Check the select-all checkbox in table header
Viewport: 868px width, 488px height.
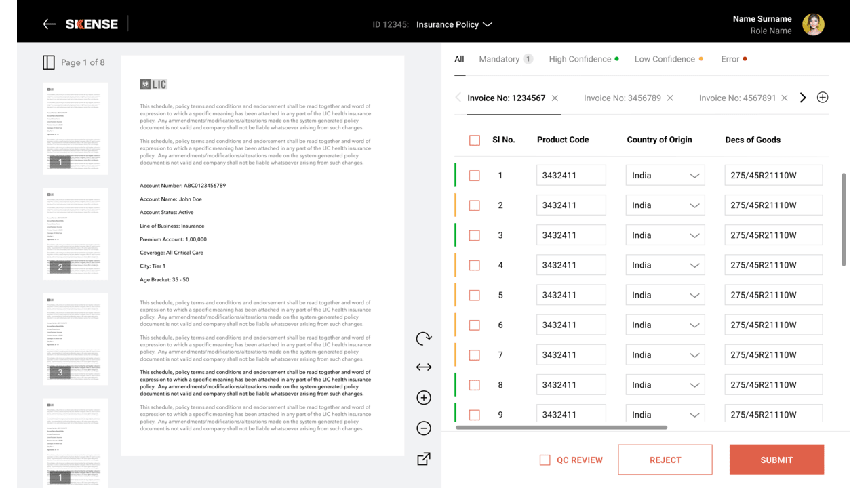(x=475, y=140)
